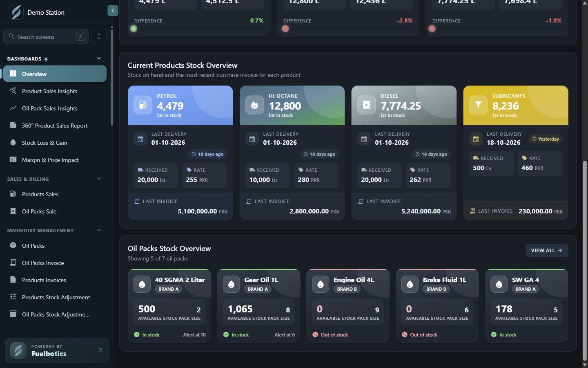Click the Engine Oil 4L droplet icon

coord(321,284)
